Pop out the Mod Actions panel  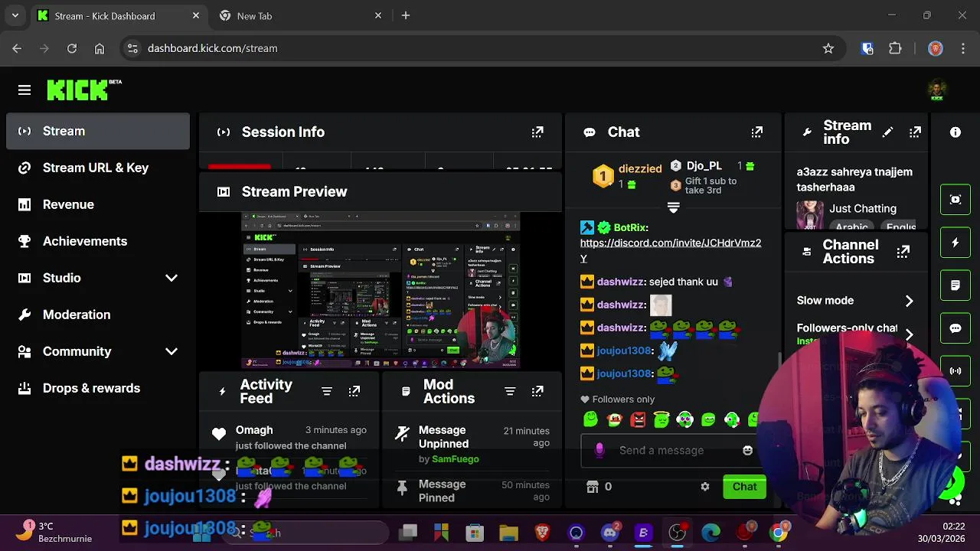(x=537, y=392)
